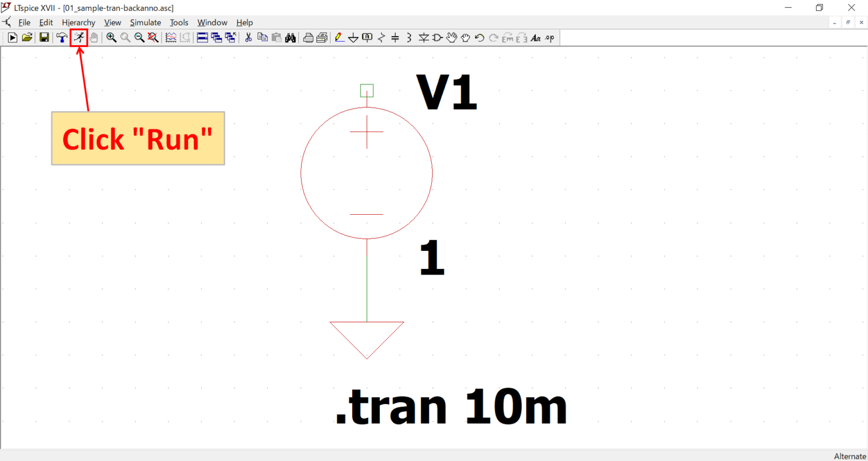
Task: Click the .tran 10m directive text
Action: pos(449,406)
